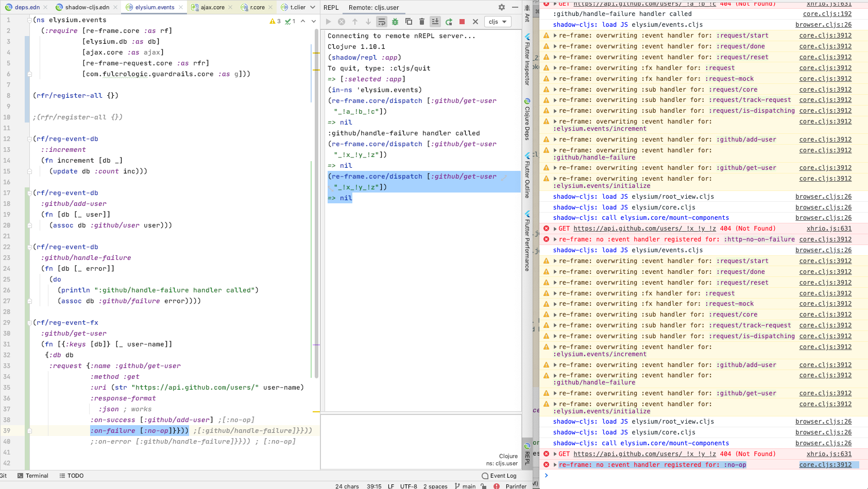The image size is (868, 489).
Task: Open REPL tool window settings gear
Action: click(502, 7)
